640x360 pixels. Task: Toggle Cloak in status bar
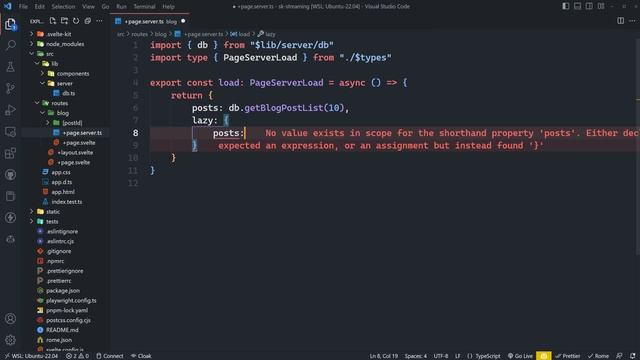point(141,356)
